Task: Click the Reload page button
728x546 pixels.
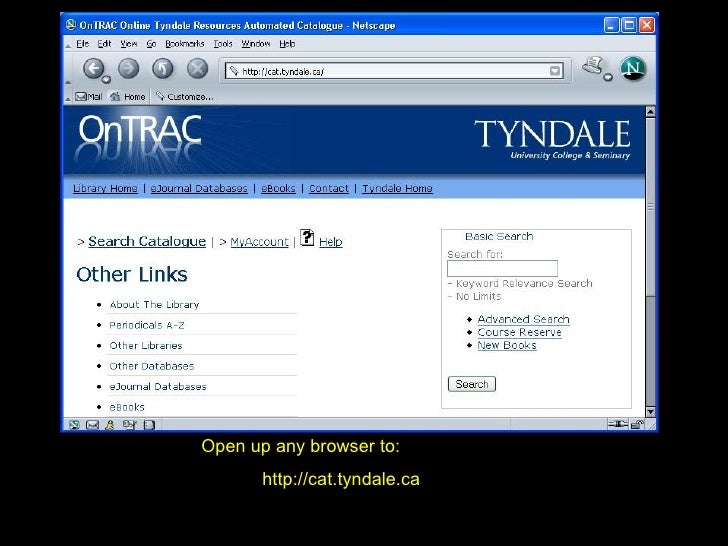Action: (162, 68)
